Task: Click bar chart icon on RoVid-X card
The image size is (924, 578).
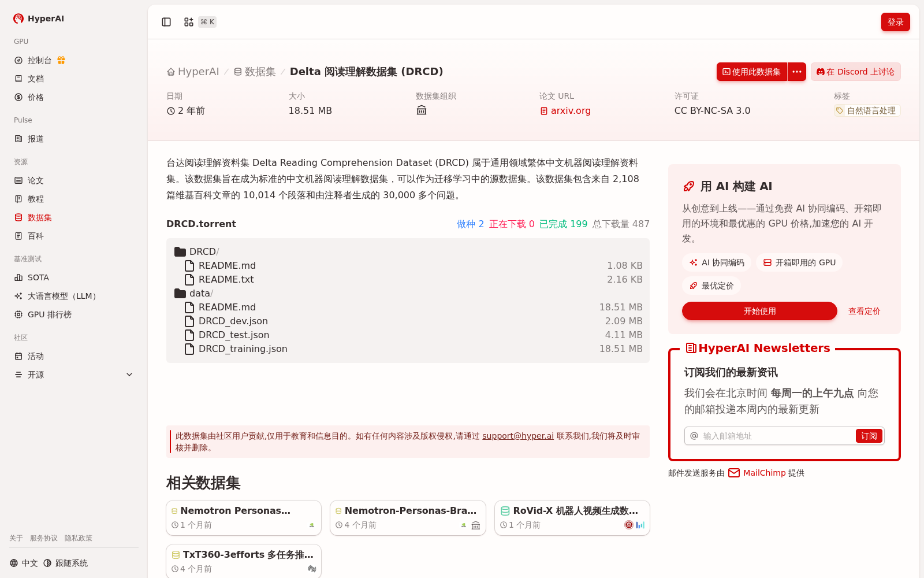Action: point(640,525)
